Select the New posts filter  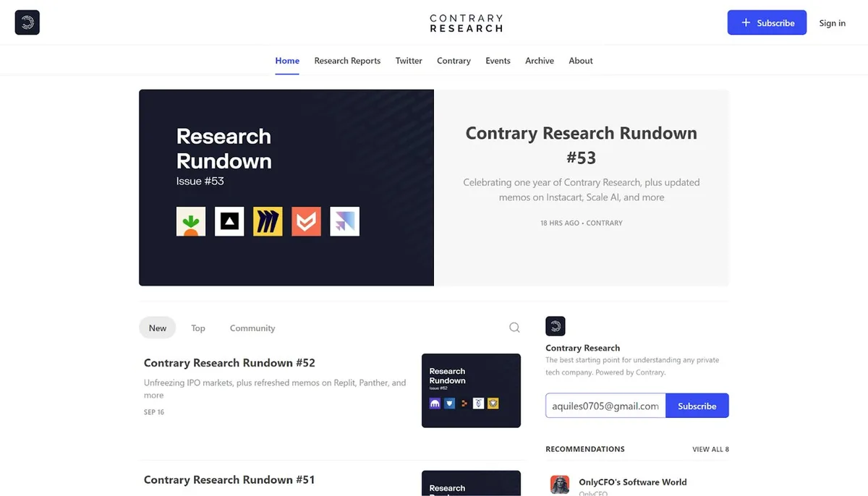pos(158,328)
